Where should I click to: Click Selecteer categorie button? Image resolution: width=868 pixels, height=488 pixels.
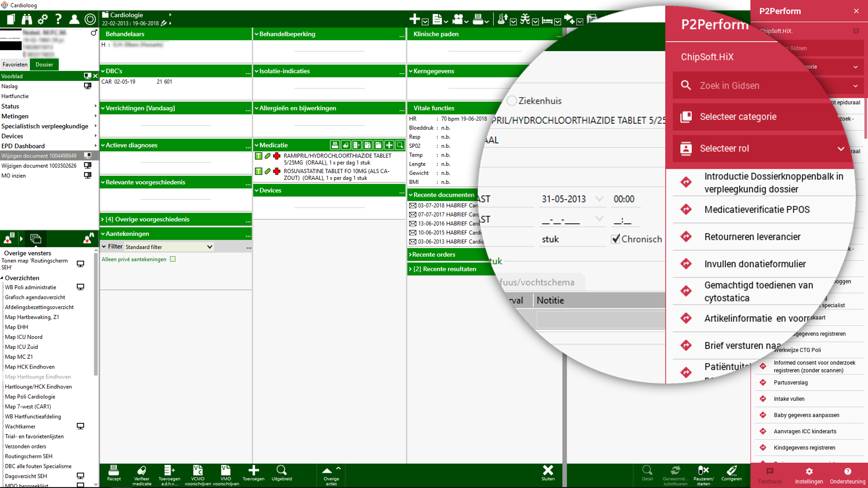pos(738,117)
